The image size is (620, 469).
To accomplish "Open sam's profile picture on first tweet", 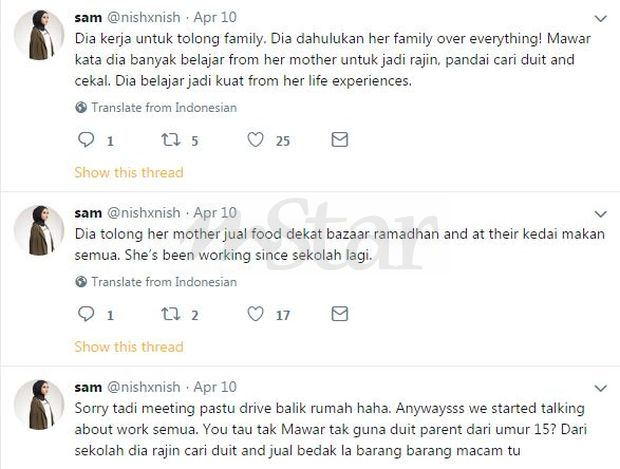I will pyautogui.click(x=39, y=39).
